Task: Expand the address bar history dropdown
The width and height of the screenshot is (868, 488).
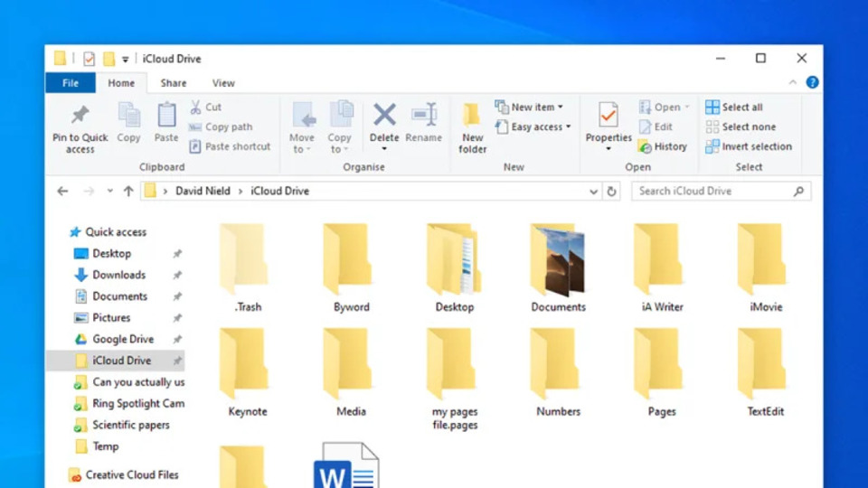Action: click(x=593, y=192)
